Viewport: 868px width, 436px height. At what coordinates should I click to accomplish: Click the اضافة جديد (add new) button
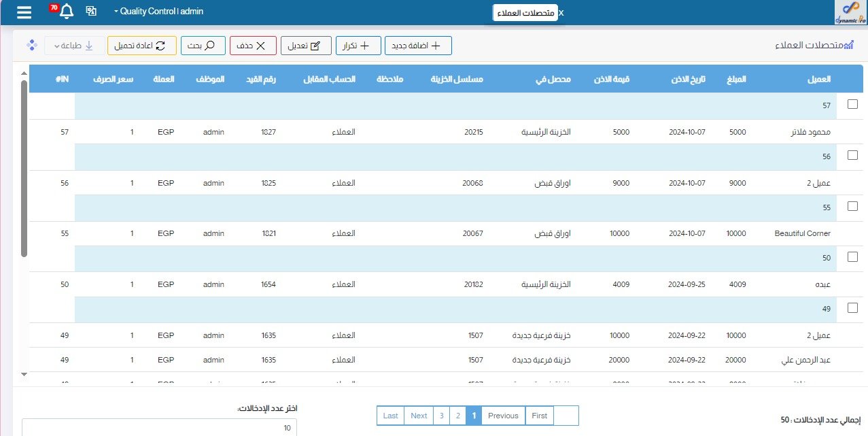[418, 46]
